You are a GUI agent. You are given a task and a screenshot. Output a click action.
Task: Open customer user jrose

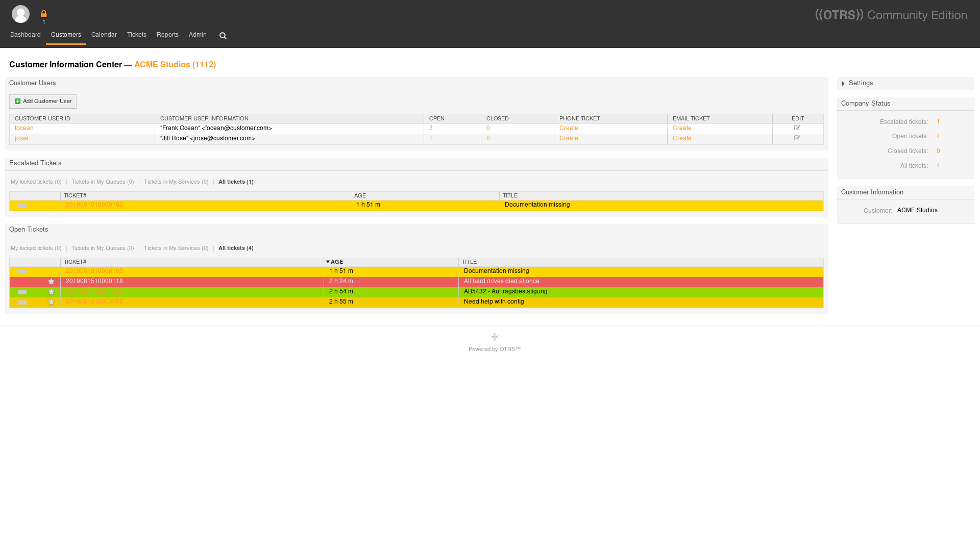click(21, 139)
